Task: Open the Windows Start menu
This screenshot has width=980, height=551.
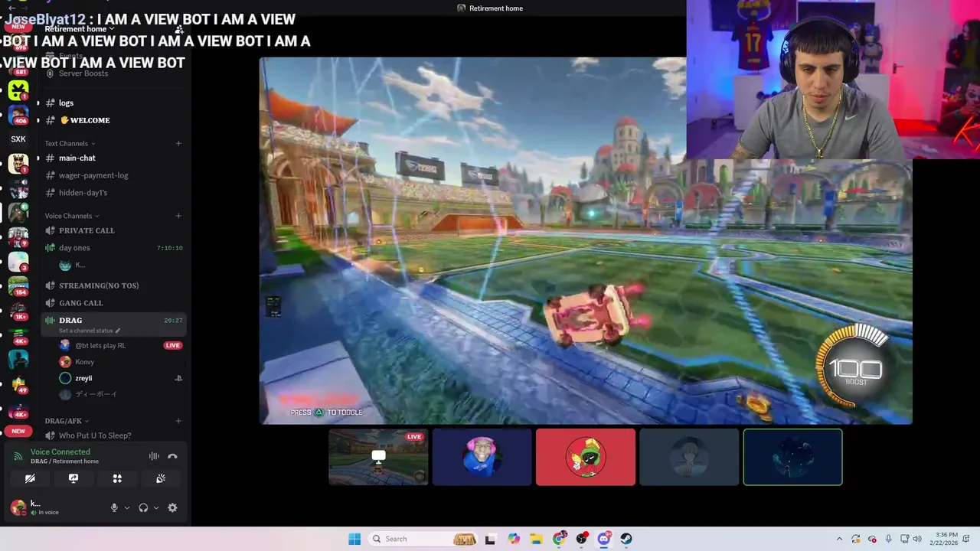Action: click(354, 539)
